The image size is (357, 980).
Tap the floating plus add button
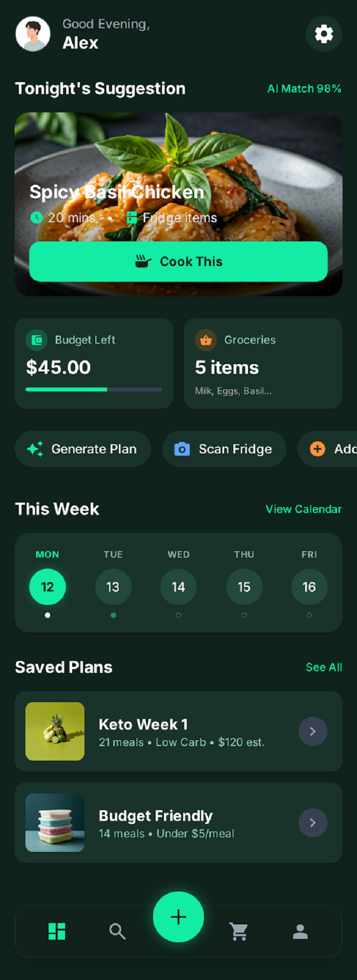[x=178, y=917]
